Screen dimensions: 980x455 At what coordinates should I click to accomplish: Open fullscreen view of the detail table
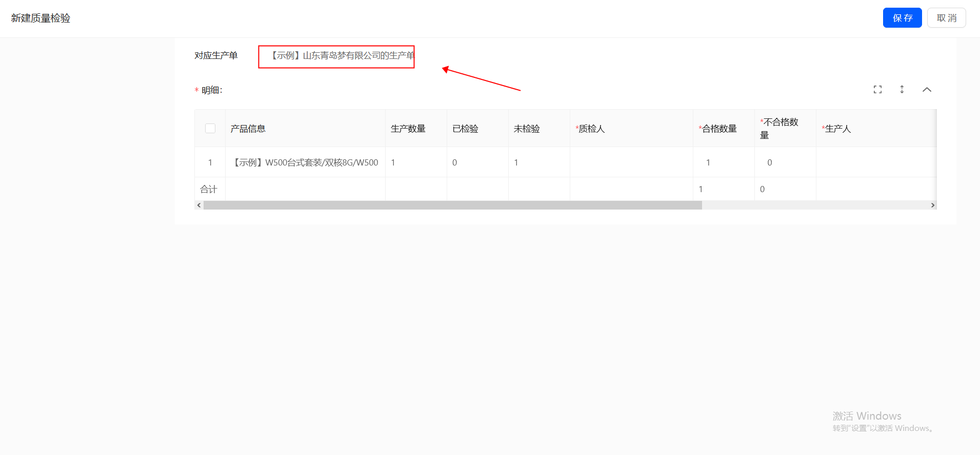tap(877, 90)
